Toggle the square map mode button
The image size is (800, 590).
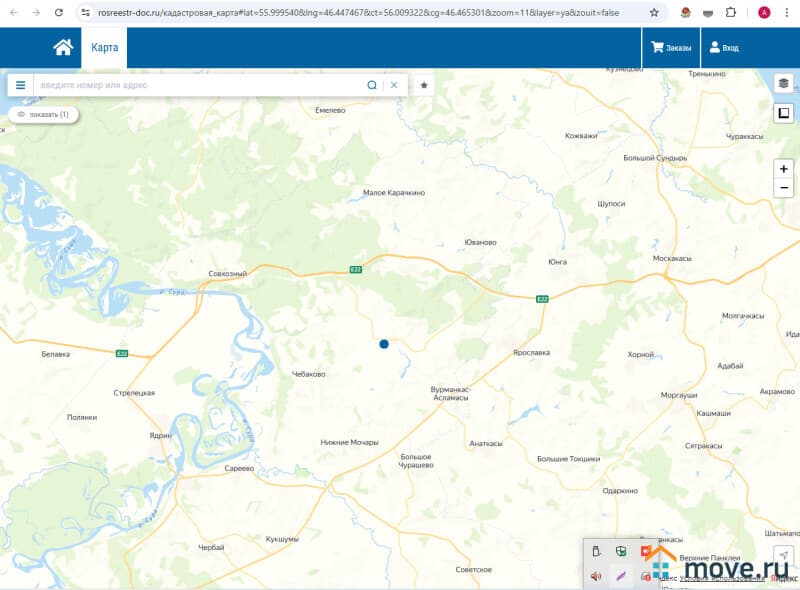pyautogui.click(x=783, y=112)
